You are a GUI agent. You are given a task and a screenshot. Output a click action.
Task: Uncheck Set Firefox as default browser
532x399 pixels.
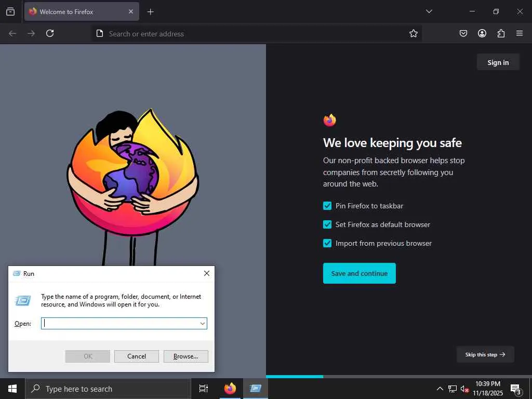327,224
